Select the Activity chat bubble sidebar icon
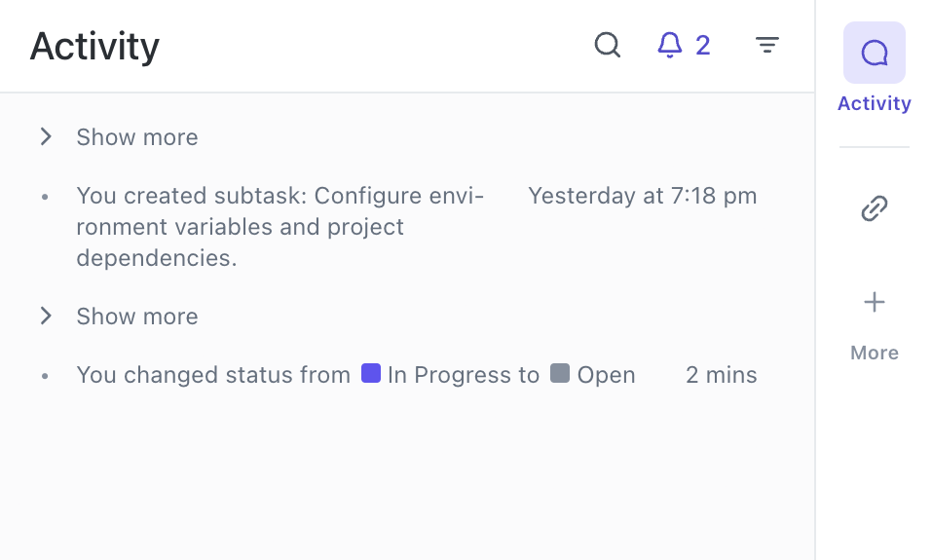Screen dimensions: 932x560 (x=874, y=53)
